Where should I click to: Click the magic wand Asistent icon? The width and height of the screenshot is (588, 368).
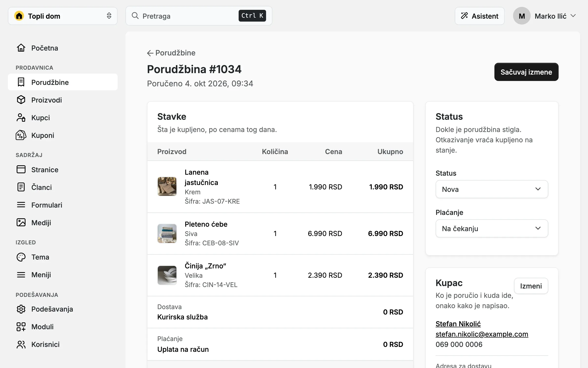(x=464, y=16)
